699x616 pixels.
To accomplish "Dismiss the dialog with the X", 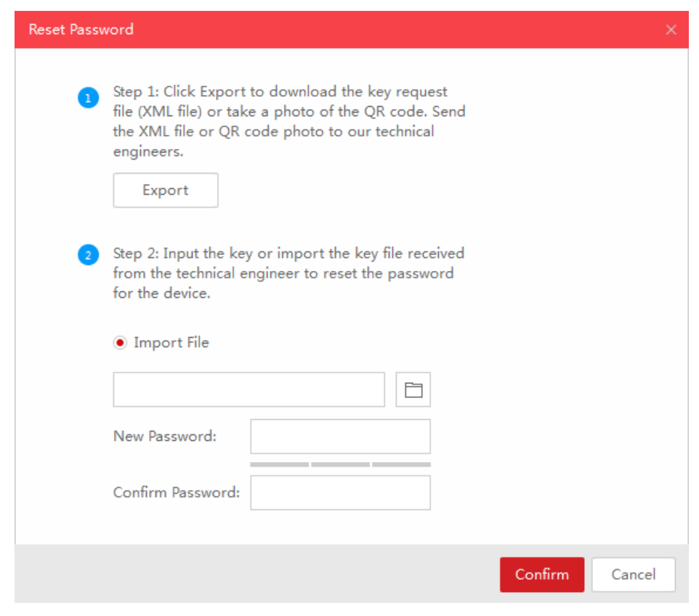I will click(671, 30).
